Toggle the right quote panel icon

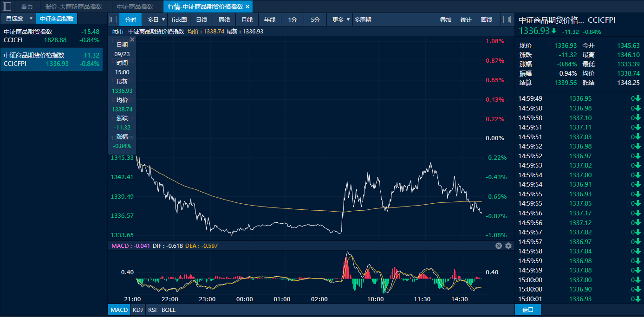coord(507,19)
